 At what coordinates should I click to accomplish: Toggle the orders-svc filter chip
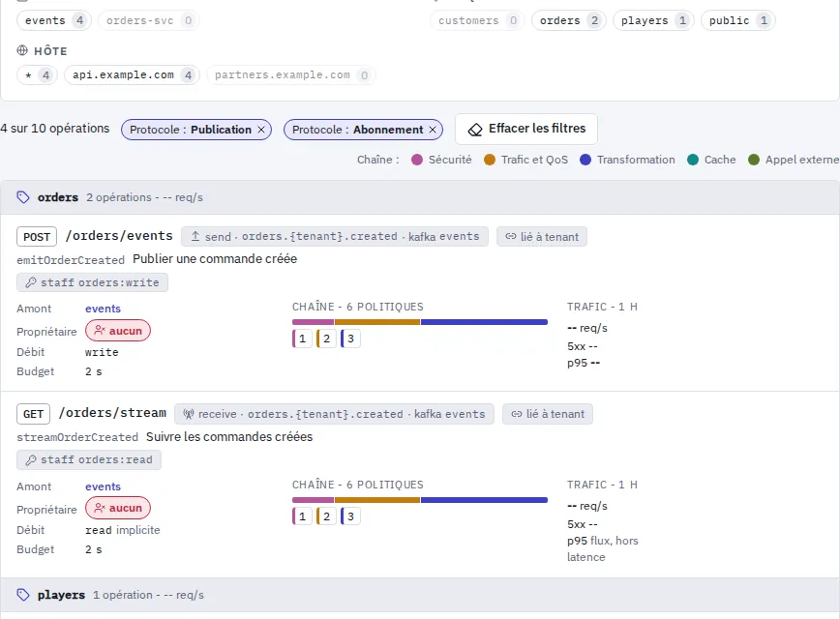coord(148,20)
